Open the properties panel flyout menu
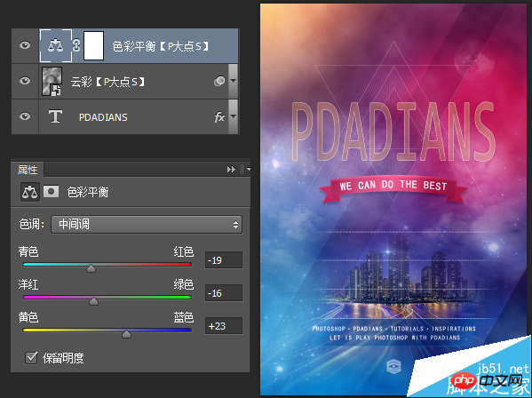Viewport: 532px width, 398px height. pos(248,169)
